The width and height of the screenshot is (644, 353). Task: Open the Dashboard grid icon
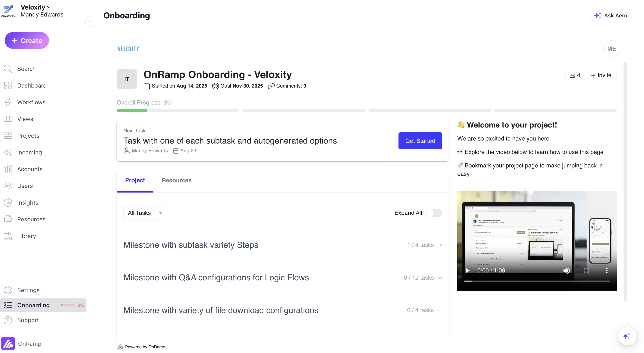tap(8, 85)
